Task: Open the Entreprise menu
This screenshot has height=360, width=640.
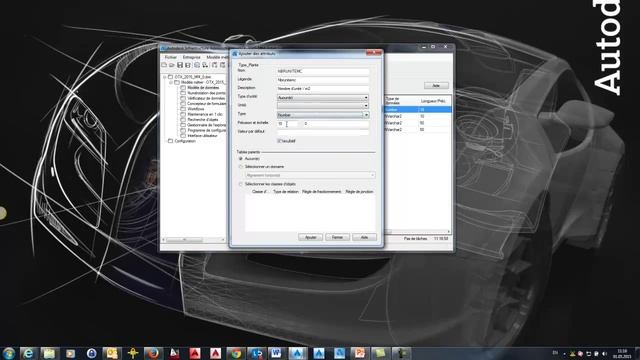Action: click(x=191, y=58)
